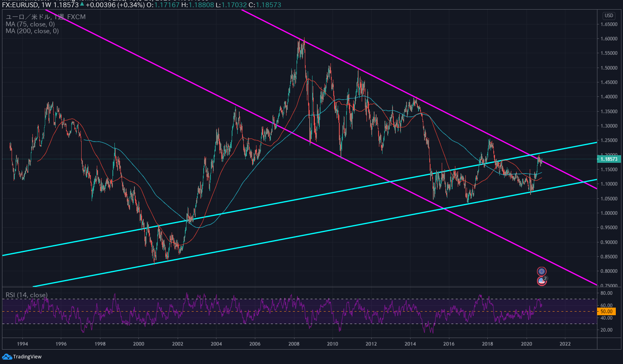This screenshot has width=623, height=364.
Task: Select the MA (75, close, 0) indicator legend
Action: (x=30, y=24)
